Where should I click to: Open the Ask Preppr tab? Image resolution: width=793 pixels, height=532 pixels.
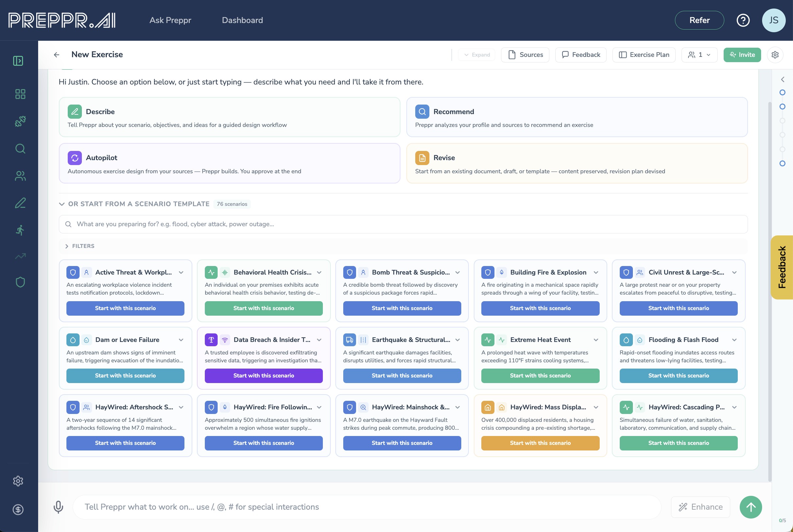click(x=170, y=20)
